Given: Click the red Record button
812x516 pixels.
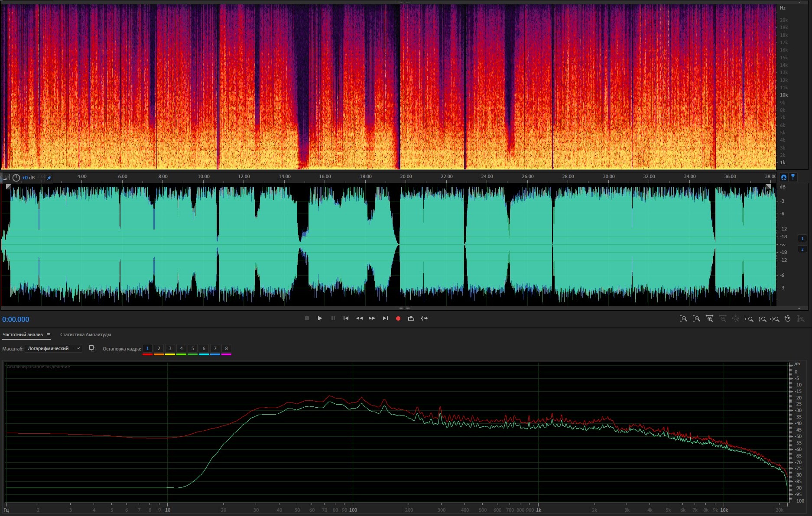Looking at the screenshot, I should click(398, 318).
